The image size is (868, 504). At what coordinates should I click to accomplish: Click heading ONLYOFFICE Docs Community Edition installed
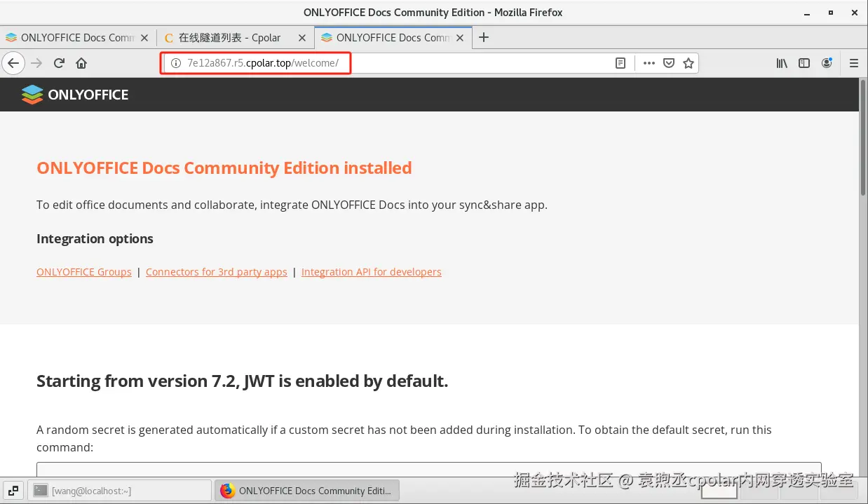224,168
